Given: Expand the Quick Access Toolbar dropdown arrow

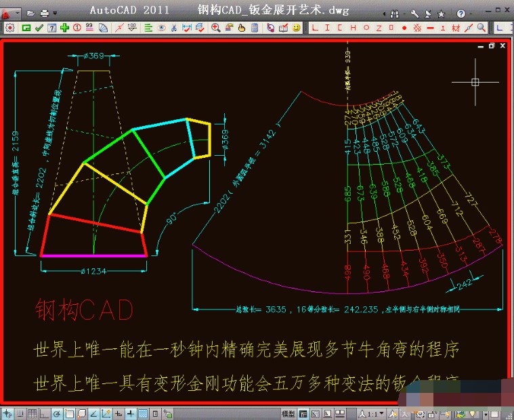Looking at the screenshot, I should click(55, 13).
